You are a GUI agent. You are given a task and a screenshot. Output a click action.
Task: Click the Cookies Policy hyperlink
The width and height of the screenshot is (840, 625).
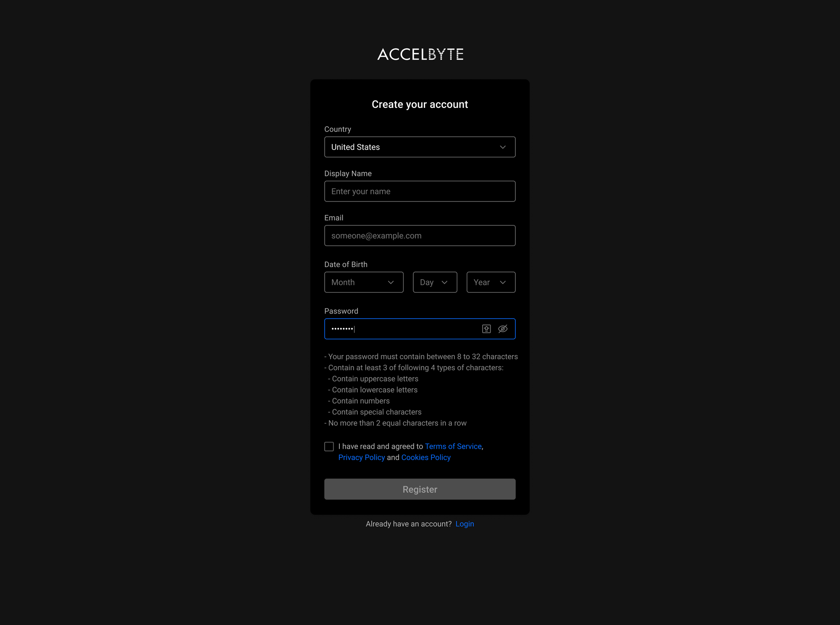click(425, 458)
